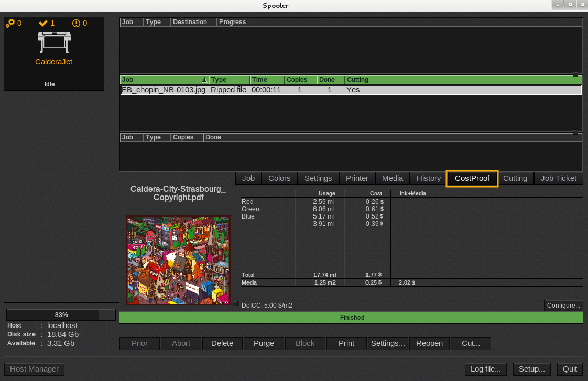Image resolution: width=588 pixels, height=381 pixels.
Task: Open the History tab
Action: pos(428,178)
